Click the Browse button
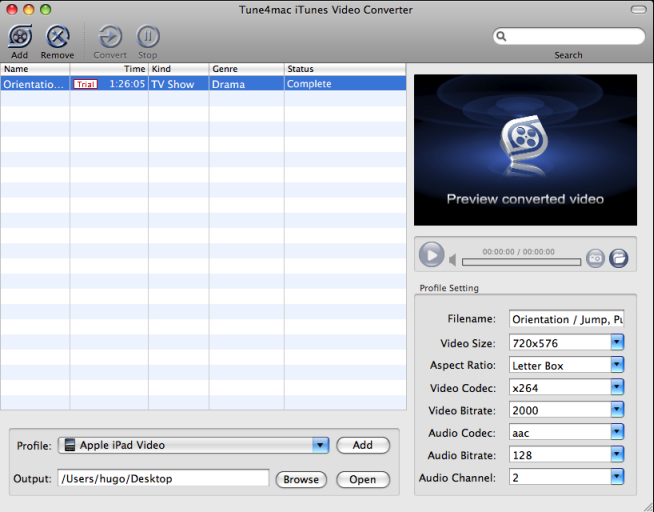 coord(301,479)
